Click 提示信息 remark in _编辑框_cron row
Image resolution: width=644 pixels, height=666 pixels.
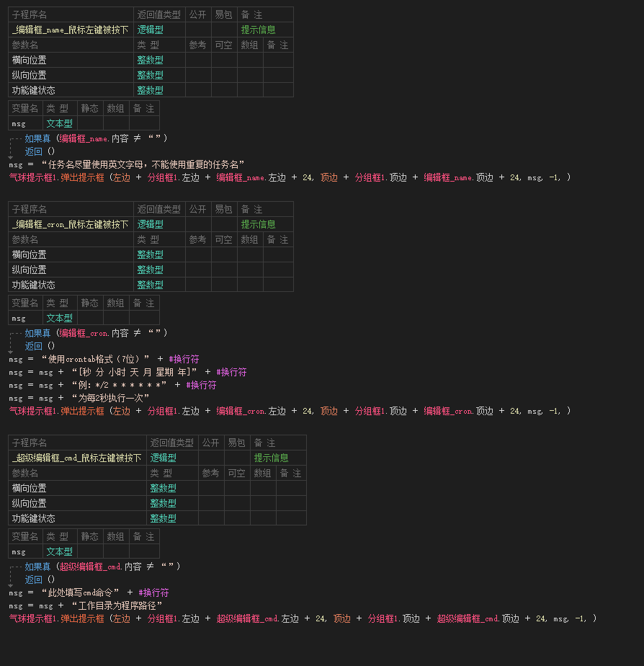click(258, 224)
